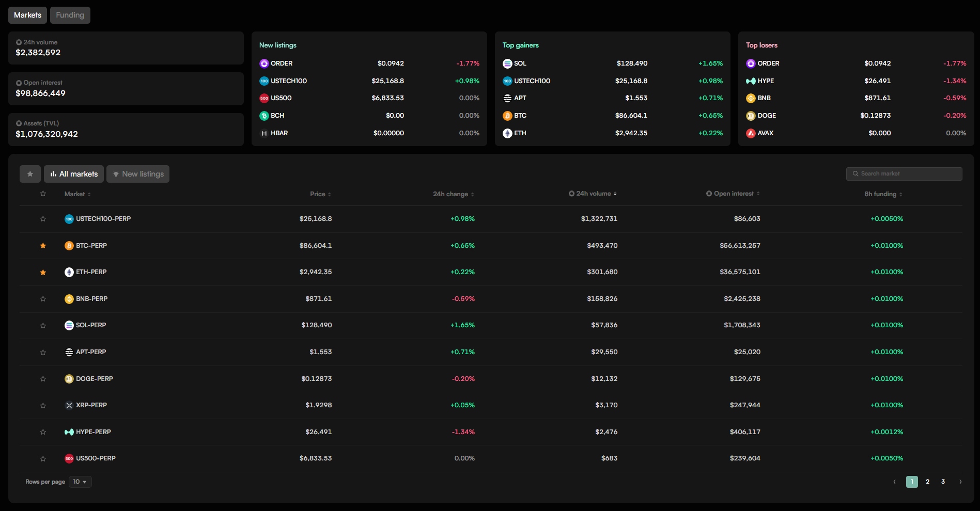Sort table by Market column
Viewport: 980px width, 511px height.
[x=77, y=194]
